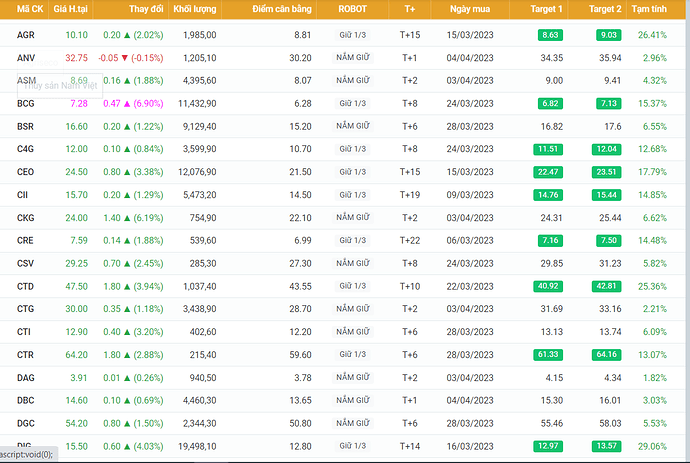Click the pink up arrow in BCG row
This screenshot has width=690, height=463.
127,103
